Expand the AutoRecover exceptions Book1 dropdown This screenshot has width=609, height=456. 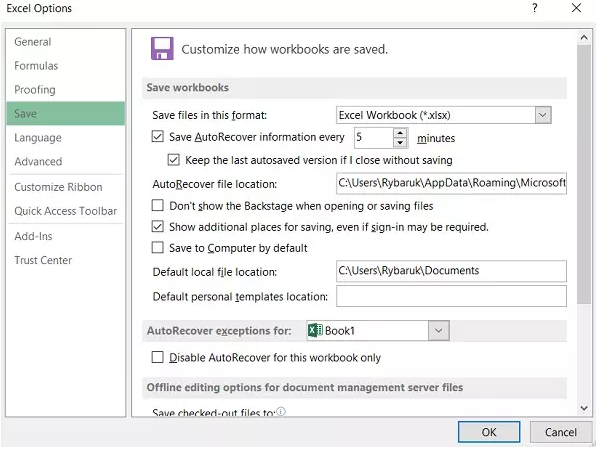click(x=438, y=331)
